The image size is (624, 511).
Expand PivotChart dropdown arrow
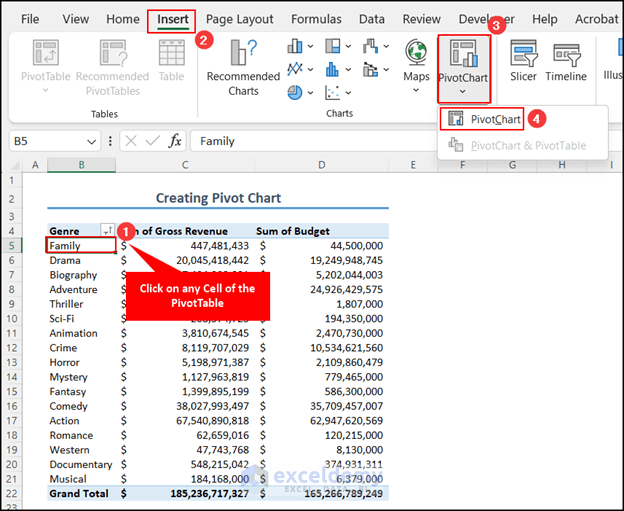point(462,92)
